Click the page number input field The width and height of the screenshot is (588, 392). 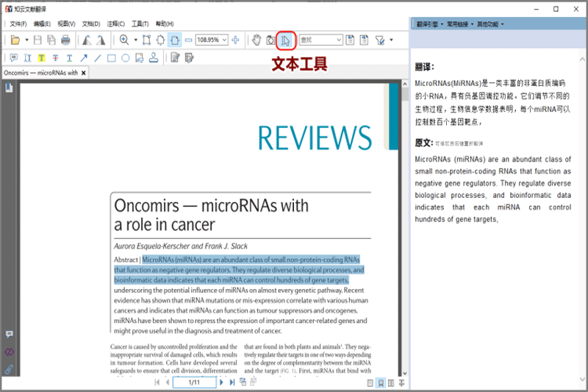tap(194, 382)
